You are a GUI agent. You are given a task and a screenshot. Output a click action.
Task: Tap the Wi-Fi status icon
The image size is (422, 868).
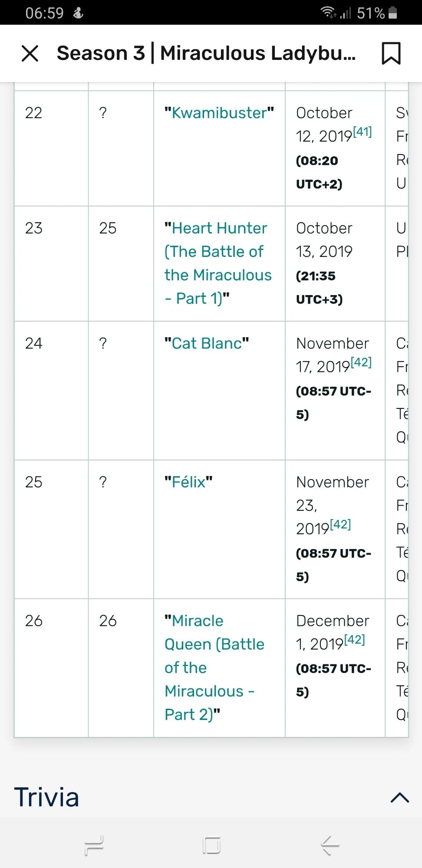pos(328,12)
